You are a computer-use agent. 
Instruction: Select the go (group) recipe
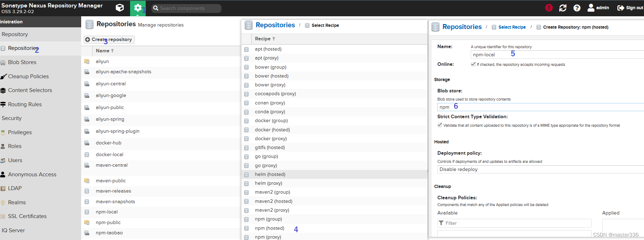334,156
